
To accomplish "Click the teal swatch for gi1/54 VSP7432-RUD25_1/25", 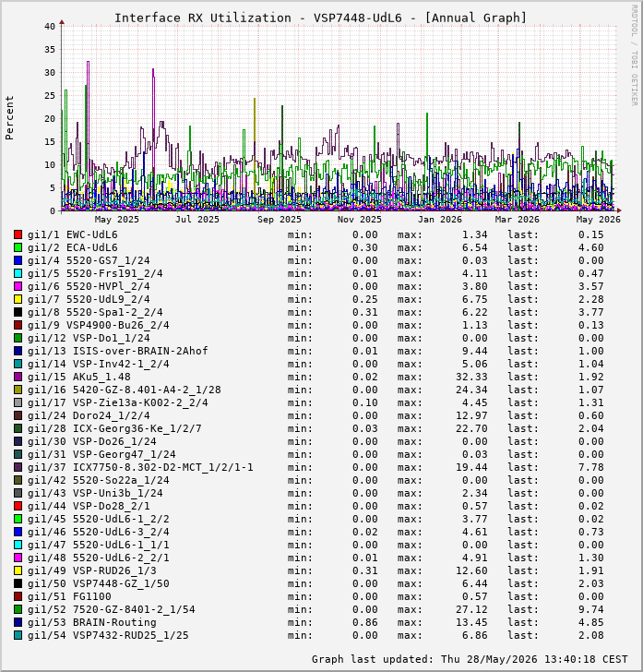I will click(x=18, y=636).
